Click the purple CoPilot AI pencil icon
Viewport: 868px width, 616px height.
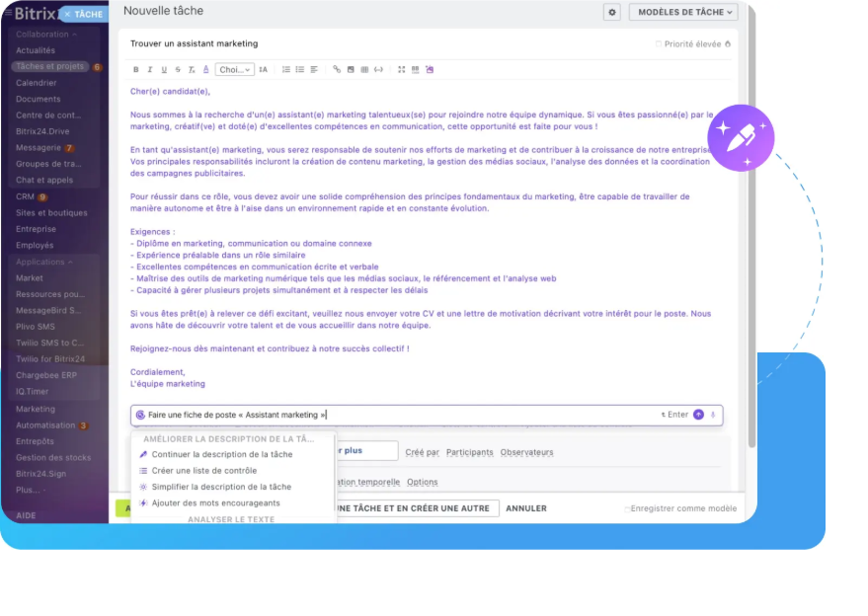click(741, 137)
